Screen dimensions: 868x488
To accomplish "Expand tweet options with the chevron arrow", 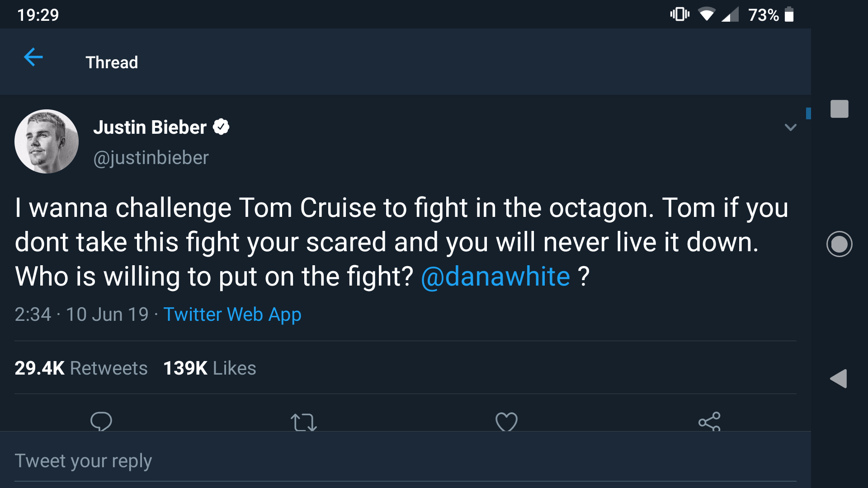I will pyautogui.click(x=790, y=127).
